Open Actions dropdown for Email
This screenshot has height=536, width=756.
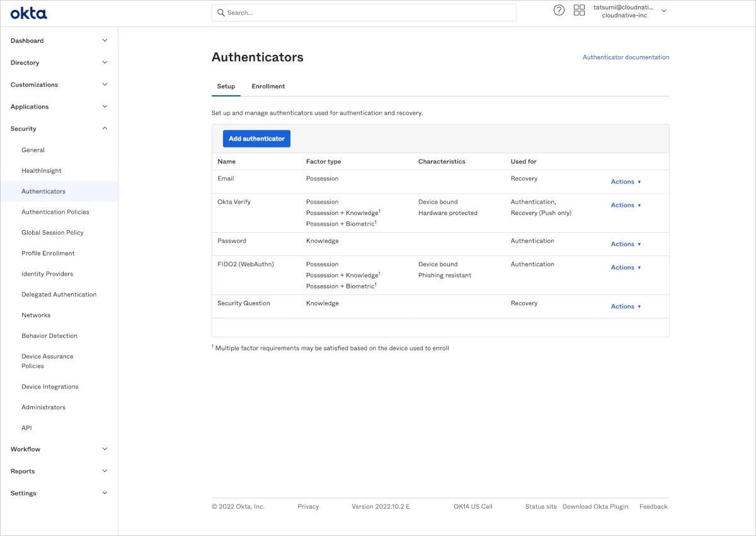(x=626, y=182)
